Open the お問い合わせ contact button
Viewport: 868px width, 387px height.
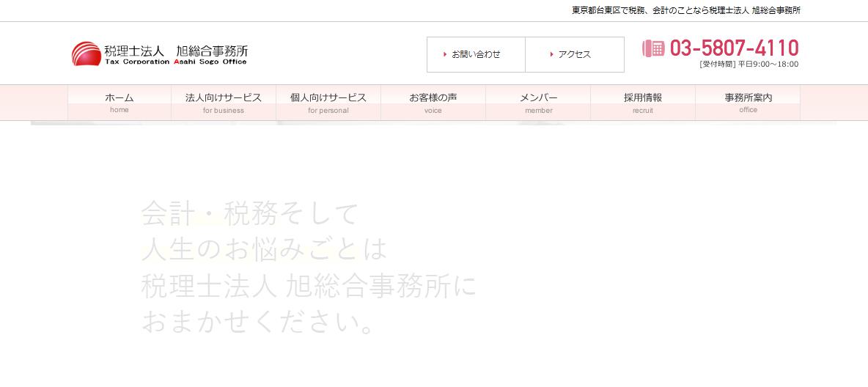point(476,54)
